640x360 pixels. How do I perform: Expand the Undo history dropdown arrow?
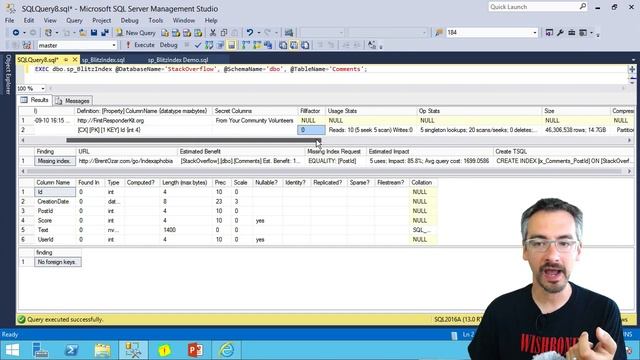pos(258,32)
